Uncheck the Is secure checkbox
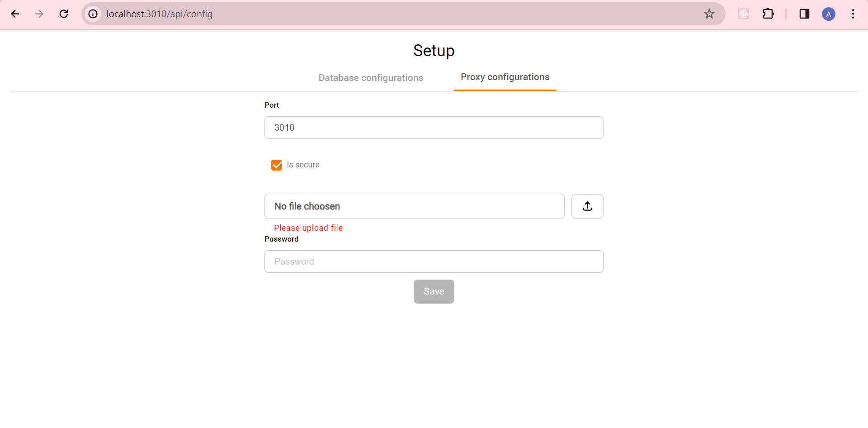Image resolution: width=868 pixels, height=428 pixels. pos(277,165)
